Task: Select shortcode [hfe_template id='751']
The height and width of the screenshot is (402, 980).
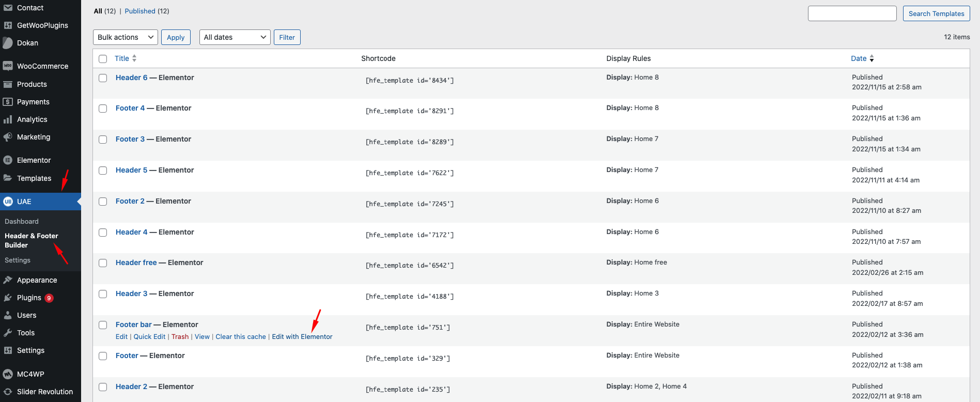Action: click(408, 328)
